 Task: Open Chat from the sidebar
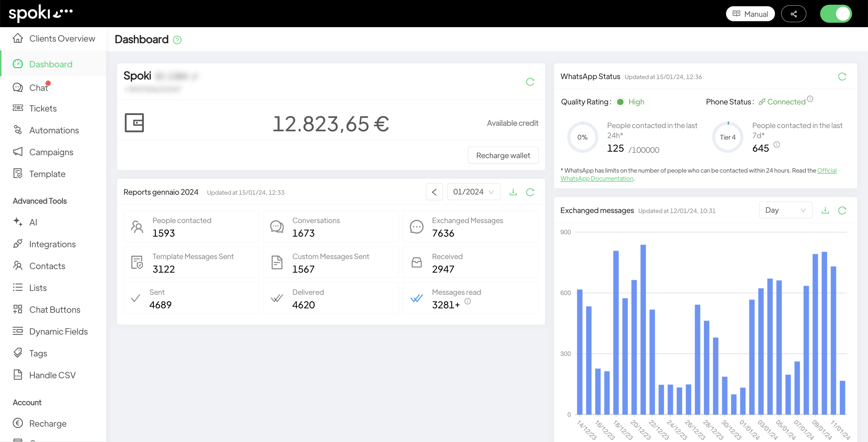click(x=38, y=88)
